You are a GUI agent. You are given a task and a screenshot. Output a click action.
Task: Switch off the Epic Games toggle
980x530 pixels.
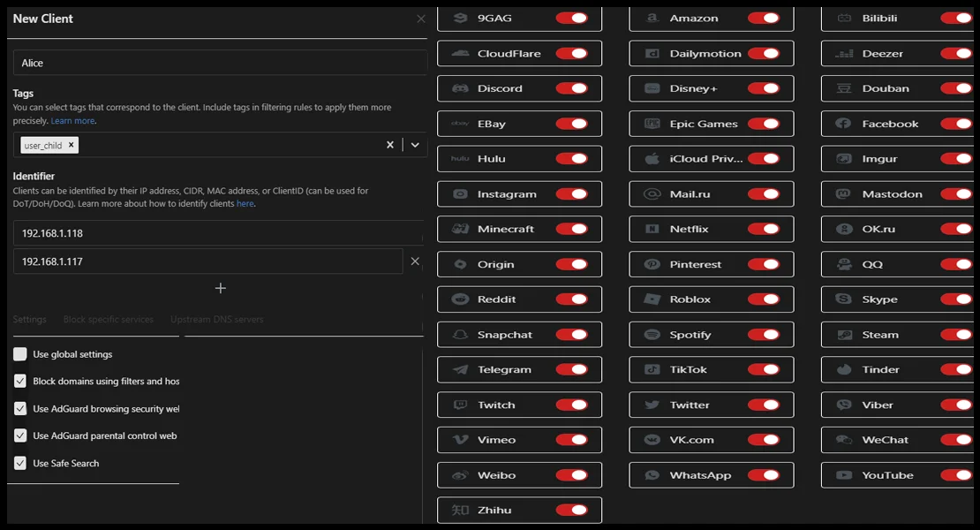click(x=764, y=124)
